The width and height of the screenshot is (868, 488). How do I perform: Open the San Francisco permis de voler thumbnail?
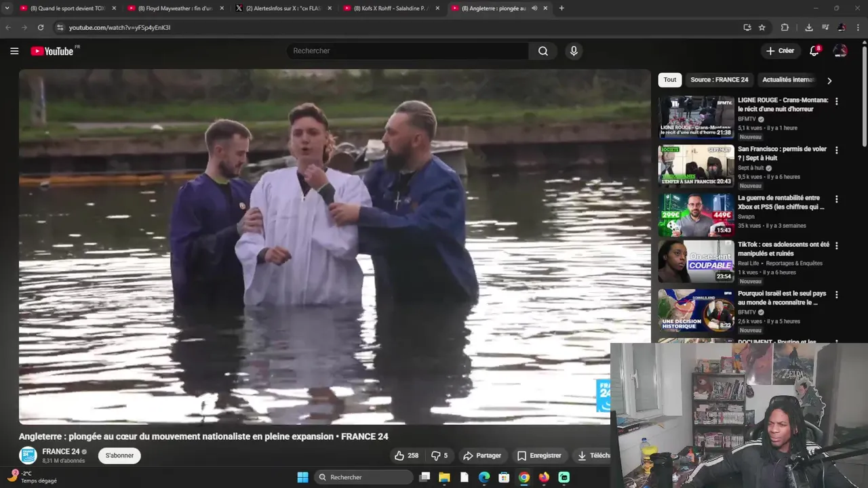(696, 165)
